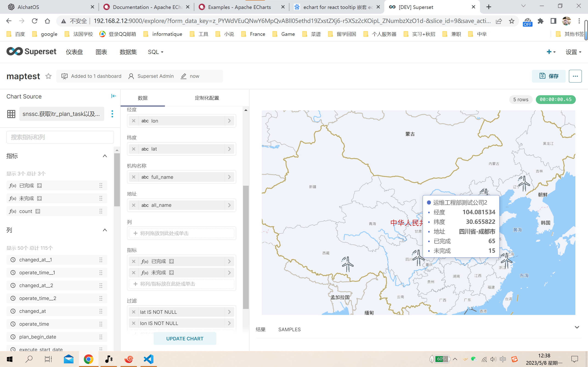Click the 搜索指标和列 search field
The height and width of the screenshot is (367, 588).
(60, 137)
